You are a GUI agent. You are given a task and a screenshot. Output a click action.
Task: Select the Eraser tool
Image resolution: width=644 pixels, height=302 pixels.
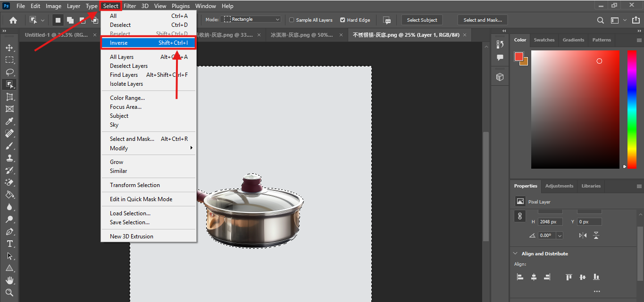[9, 182]
